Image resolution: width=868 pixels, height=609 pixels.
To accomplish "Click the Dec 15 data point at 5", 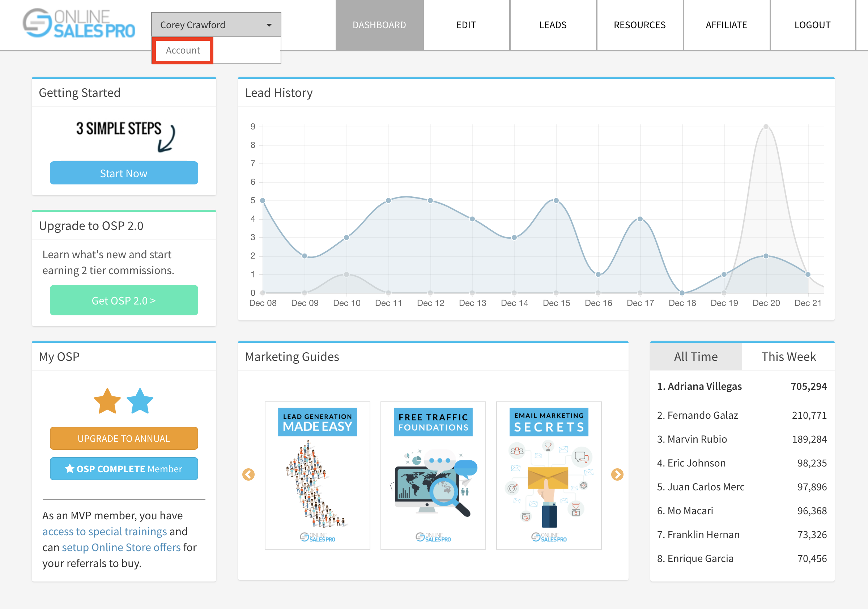I will 556,200.
